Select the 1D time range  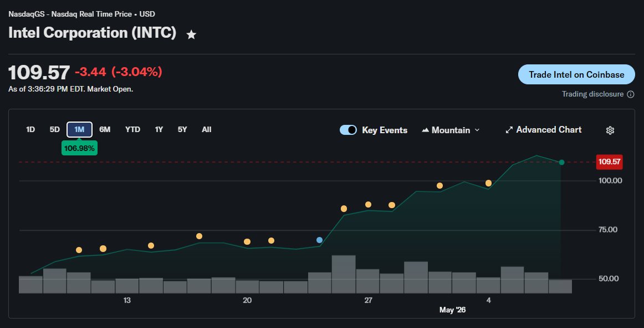click(x=30, y=130)
